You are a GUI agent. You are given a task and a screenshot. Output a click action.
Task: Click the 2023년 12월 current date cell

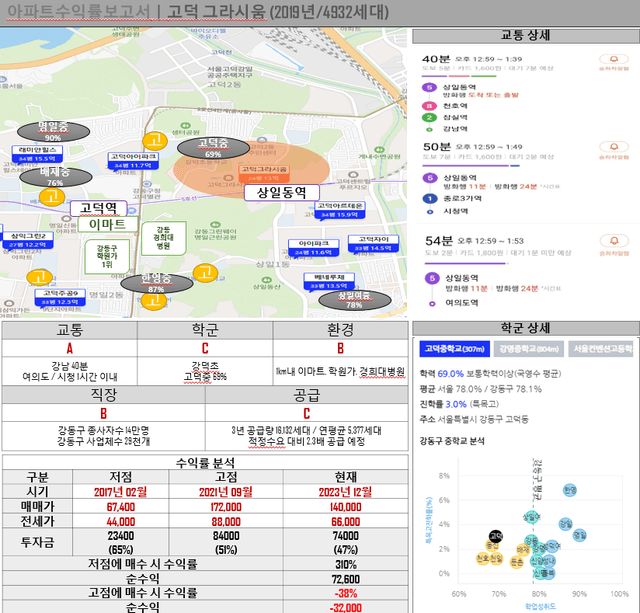[345, 491]
